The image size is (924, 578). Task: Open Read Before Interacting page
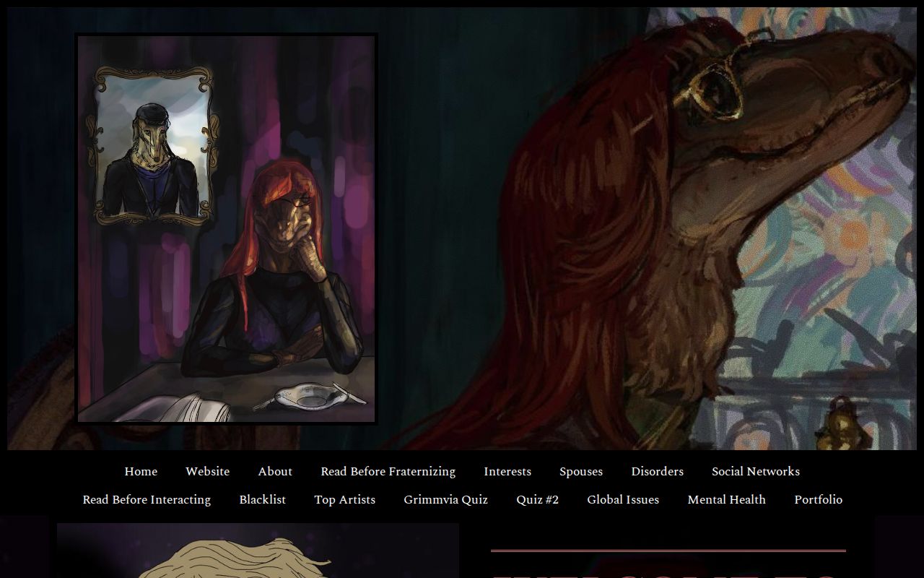tap(147, 499)
